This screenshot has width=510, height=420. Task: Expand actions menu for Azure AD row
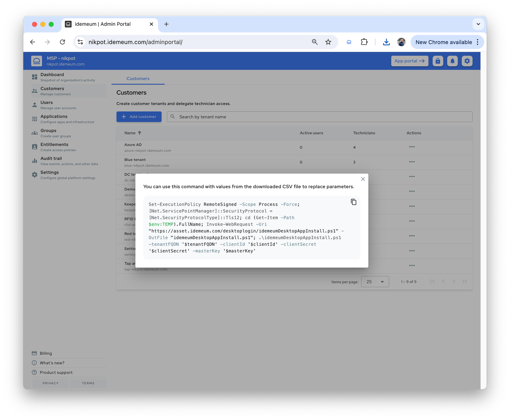point(412,147)
